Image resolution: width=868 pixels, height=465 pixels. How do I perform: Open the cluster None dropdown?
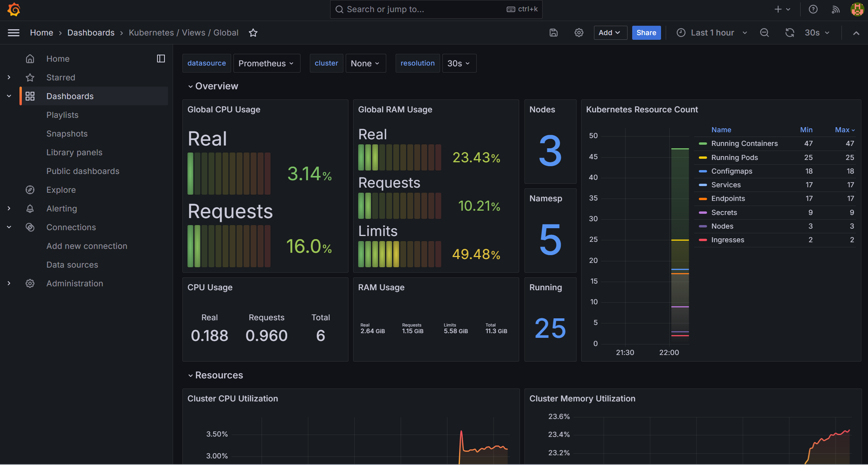[365, 63]
